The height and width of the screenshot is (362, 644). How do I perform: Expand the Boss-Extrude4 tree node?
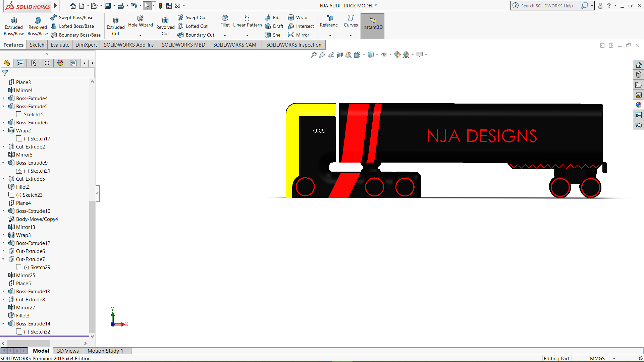(3, 98)
